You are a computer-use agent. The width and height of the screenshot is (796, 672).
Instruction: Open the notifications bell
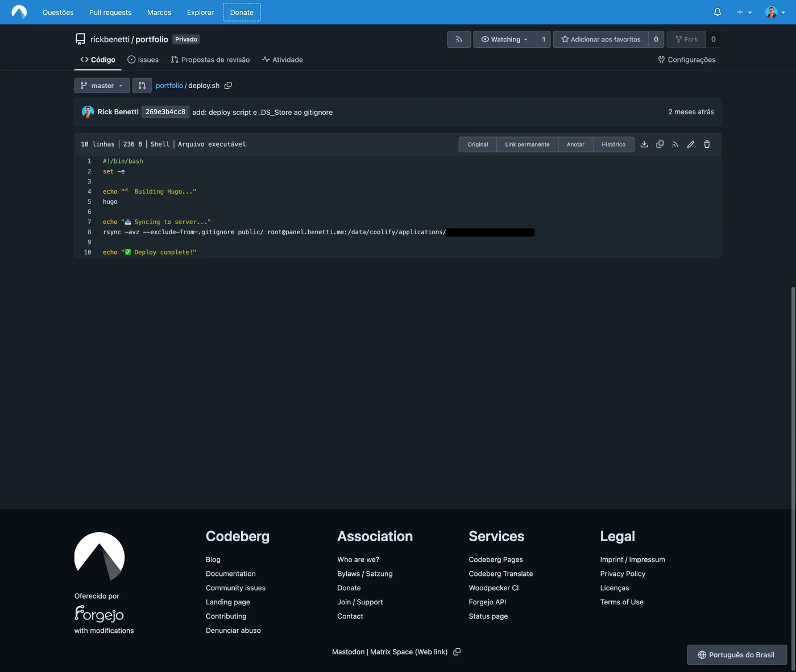tap(718, 12)
